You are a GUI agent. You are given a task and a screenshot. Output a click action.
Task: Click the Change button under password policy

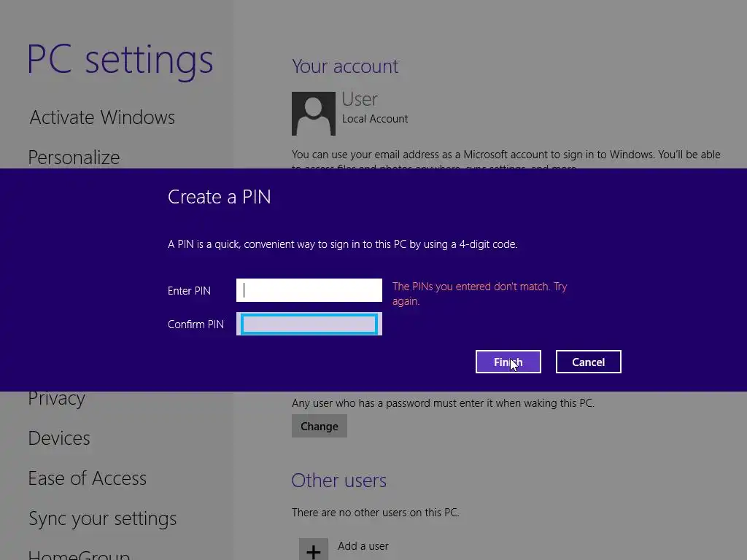tap(320, 426)
